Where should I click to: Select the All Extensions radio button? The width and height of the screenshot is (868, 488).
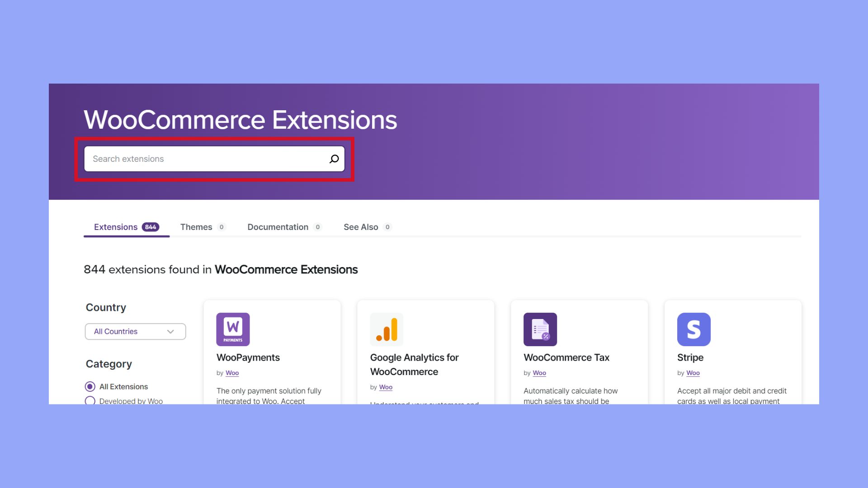click(x=90, y=386)
